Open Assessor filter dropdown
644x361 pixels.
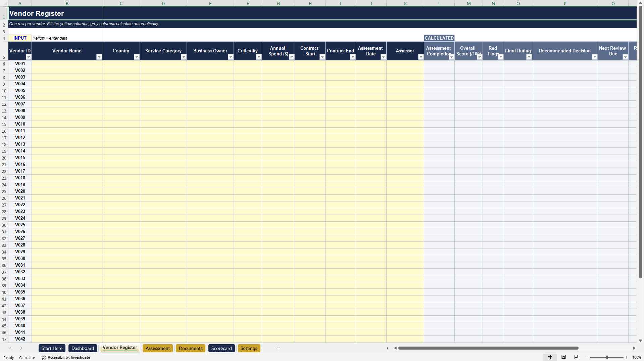pos(421,57)
